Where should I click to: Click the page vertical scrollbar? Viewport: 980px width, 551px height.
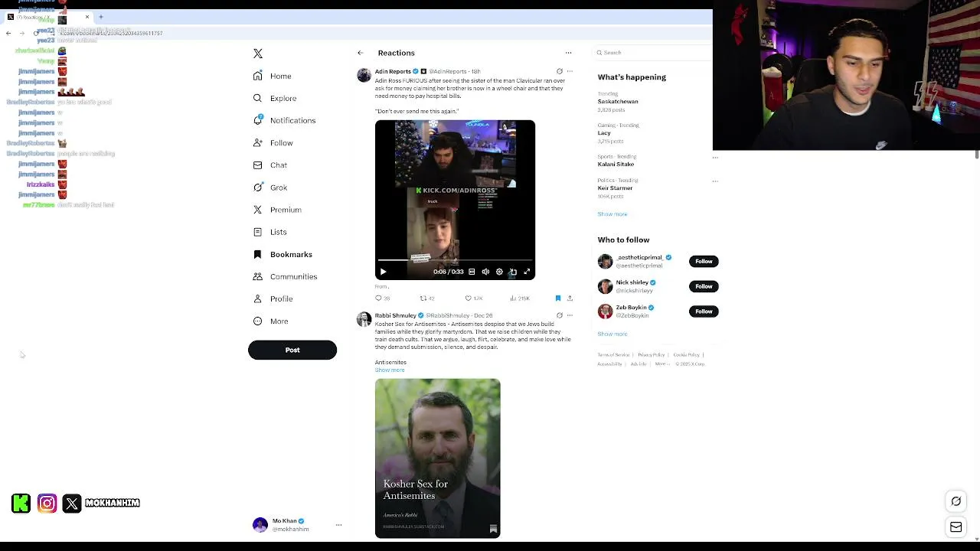976,154
